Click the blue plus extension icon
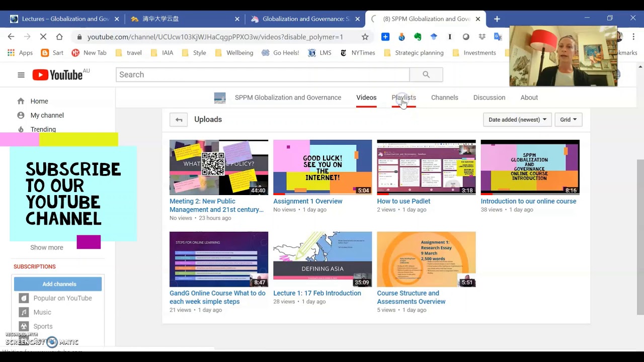Viewport: 644px width, 362px height. [x=385, y=37]
